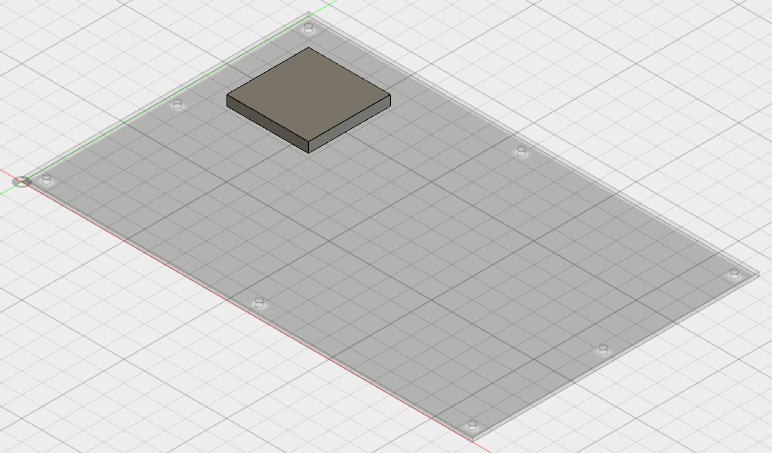Select the hole at the plate's rightmost corner

(x=735, y=274)
